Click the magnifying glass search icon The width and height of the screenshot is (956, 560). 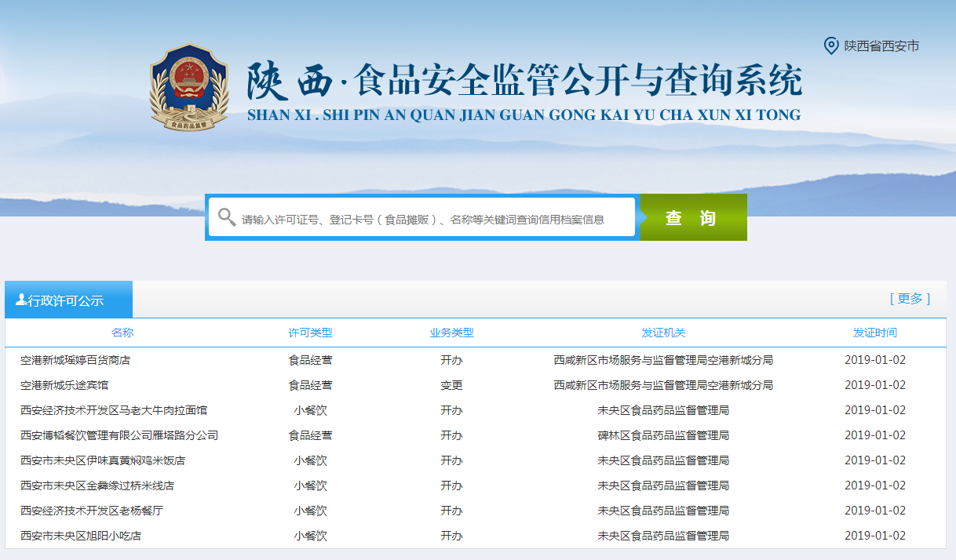click(x=227, y=217)
